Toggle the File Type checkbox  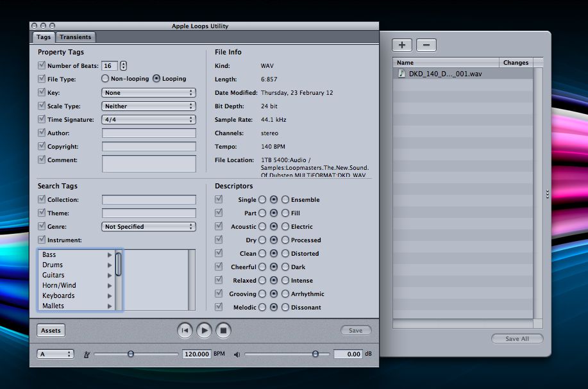pos(42,79)
